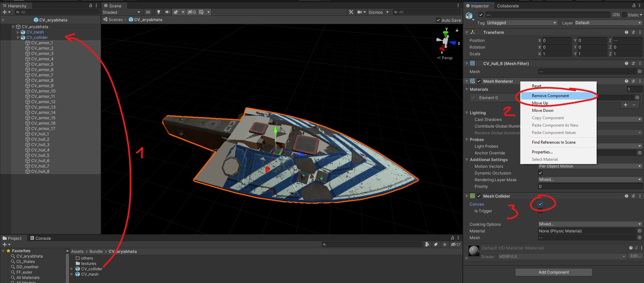The image size is (644, 283).
Task: Open the Mesh Filter component context menu
Action: pos(640,63)
